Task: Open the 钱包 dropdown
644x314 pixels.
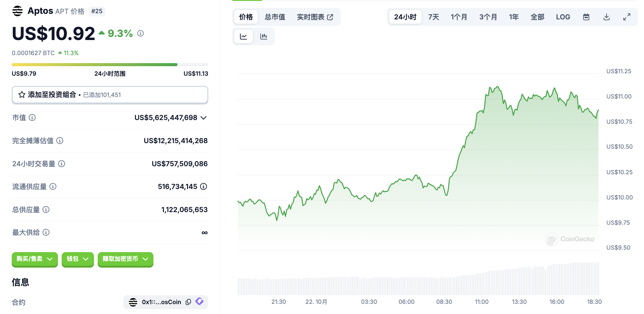Action: click(78, 259)
